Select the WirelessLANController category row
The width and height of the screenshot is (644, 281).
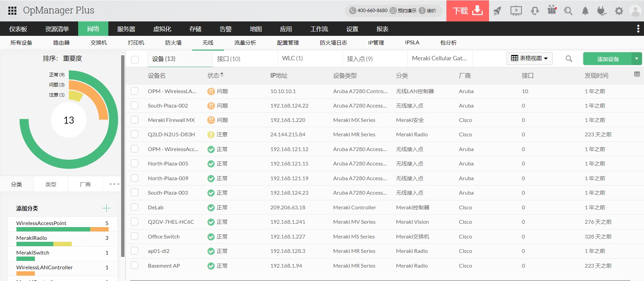(x=62, y=269)
